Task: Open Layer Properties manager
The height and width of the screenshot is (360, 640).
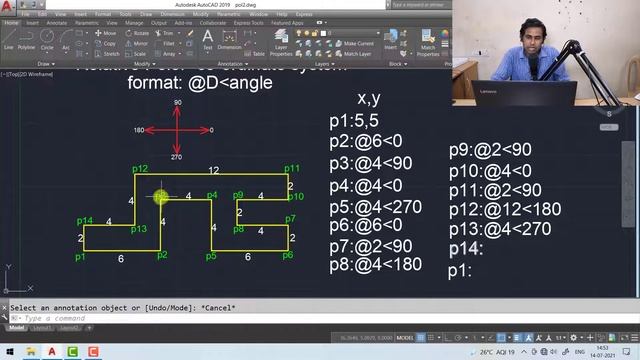Action: [x=281, y=42]
